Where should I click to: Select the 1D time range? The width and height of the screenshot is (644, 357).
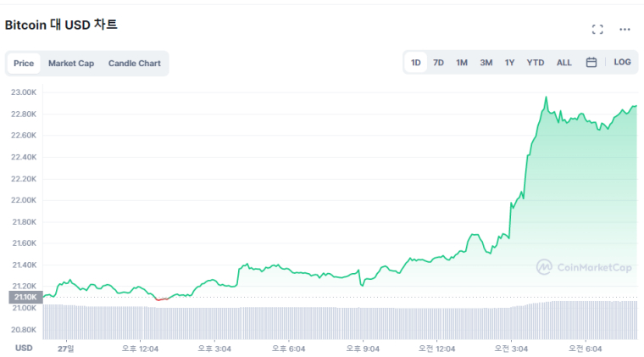point(416,63)
